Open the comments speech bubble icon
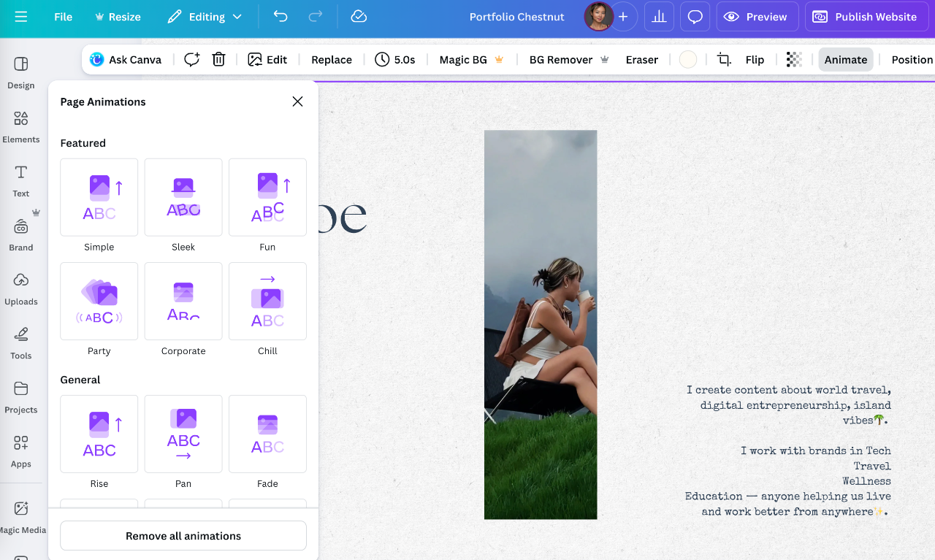935x560 pixels. (695, 17)
